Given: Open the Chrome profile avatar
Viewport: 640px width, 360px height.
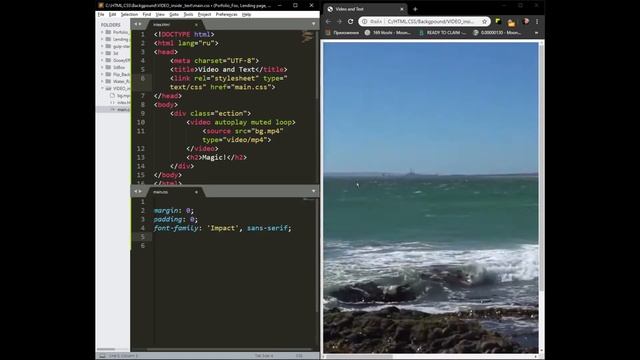Looking at the screenshot, I should coord(526,21).
